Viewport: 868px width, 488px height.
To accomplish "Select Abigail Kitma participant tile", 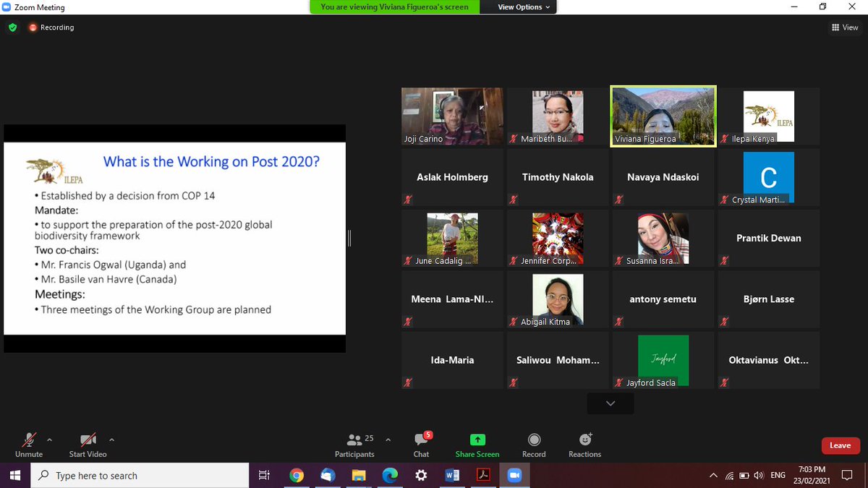I will [x=557, y=299].
